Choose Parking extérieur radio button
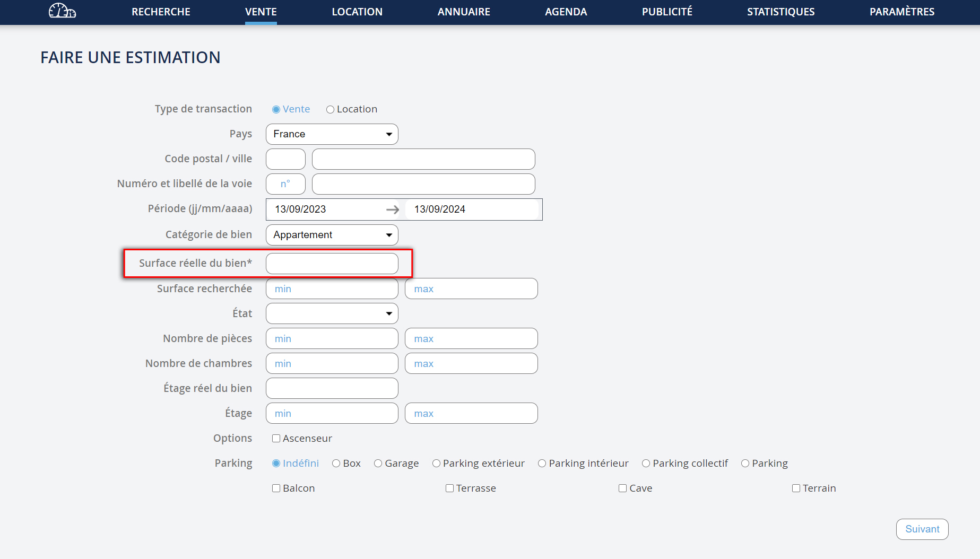 coord(436,464)
